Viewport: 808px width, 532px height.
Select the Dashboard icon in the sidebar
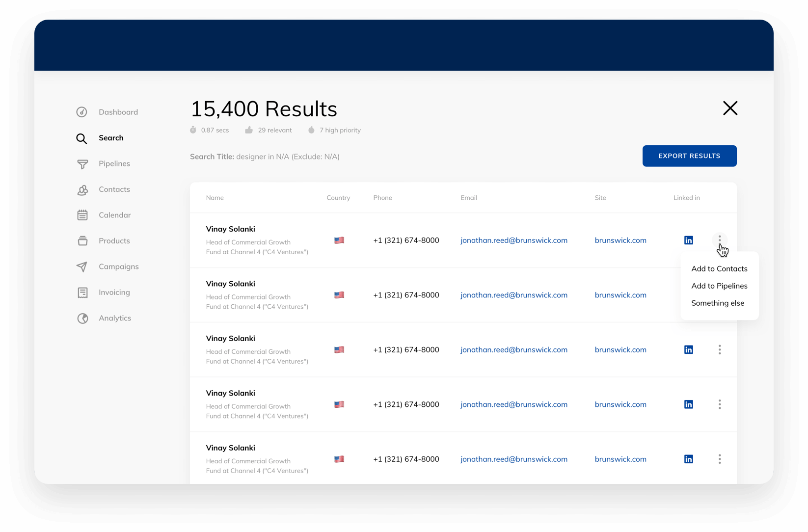(x=82, y=112)
